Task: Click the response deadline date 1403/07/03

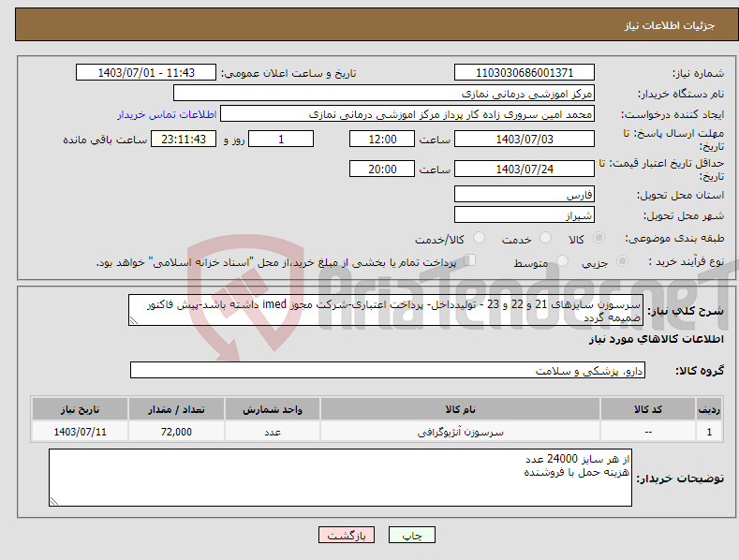Action: [x=525, y=139]
